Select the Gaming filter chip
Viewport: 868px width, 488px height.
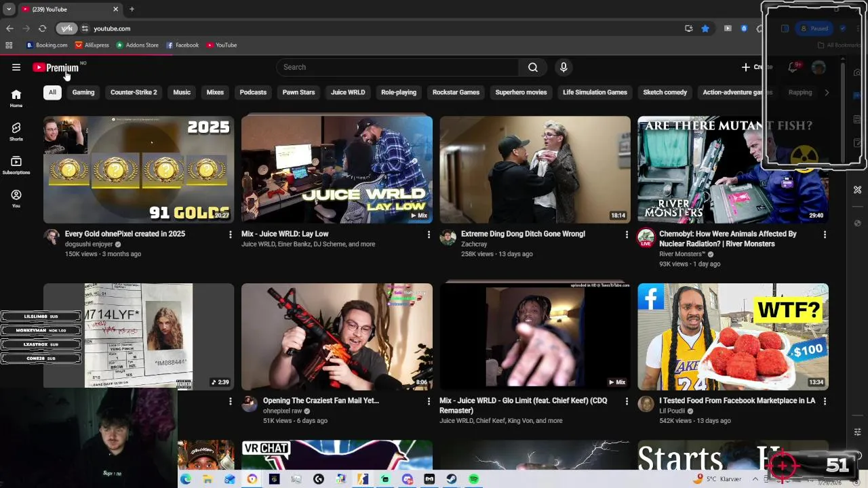83,92
